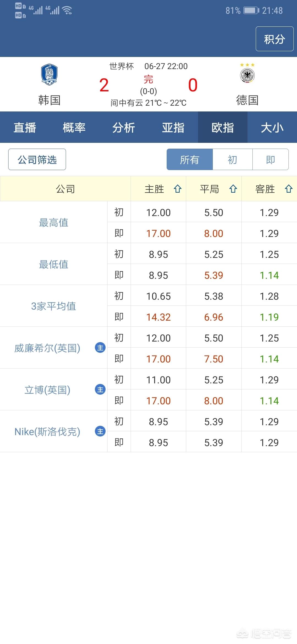Open 威廉希尔(英国) company details
The width and height of the screenshot is (297, 644).
click(47, 348)
